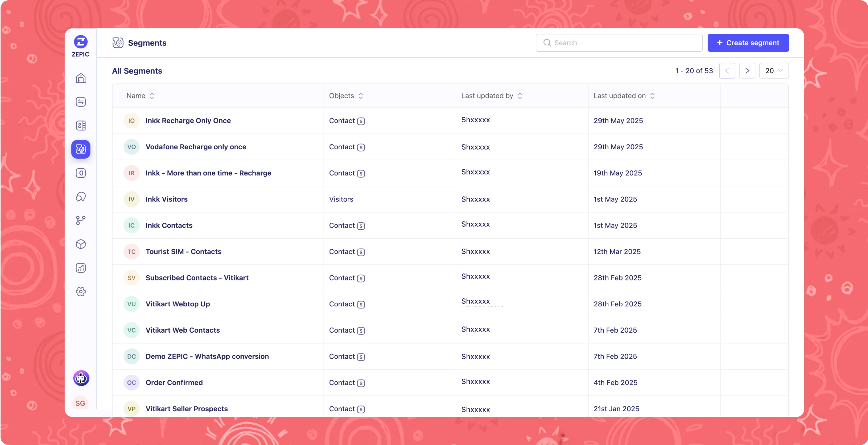Click the 1 - 20 of 53 count

pyautogui.click(x=694, y=71)
